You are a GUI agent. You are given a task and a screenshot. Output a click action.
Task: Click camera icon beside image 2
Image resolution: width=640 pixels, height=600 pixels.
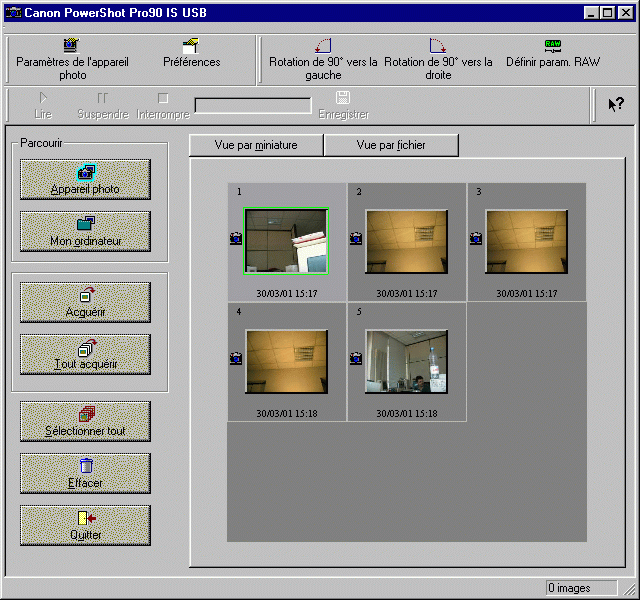[x=356, y=238]
